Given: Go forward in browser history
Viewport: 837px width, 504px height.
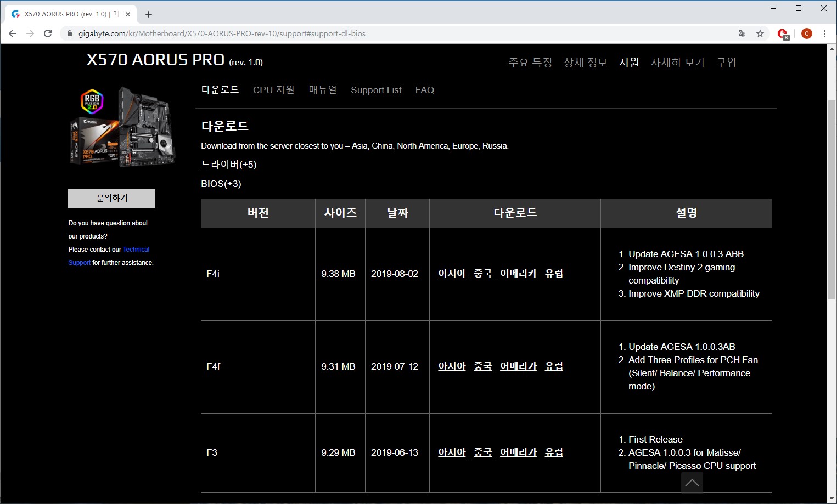Looking at the screenshot, I should pos(30,33).
